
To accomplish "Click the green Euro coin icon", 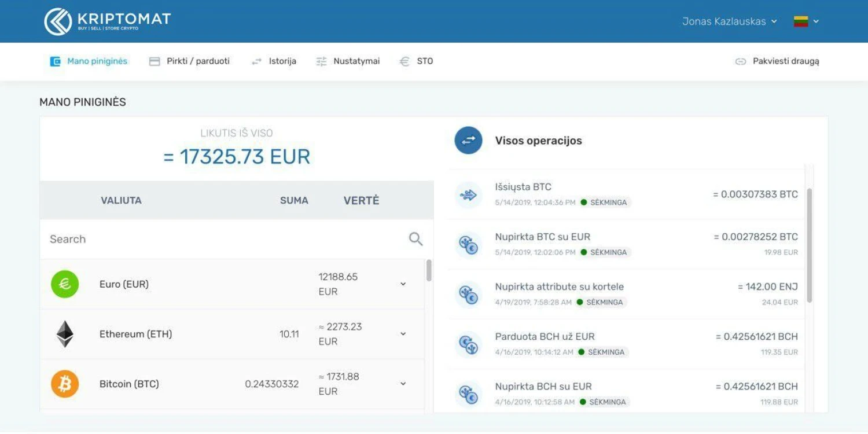I will tap(65, 284).
